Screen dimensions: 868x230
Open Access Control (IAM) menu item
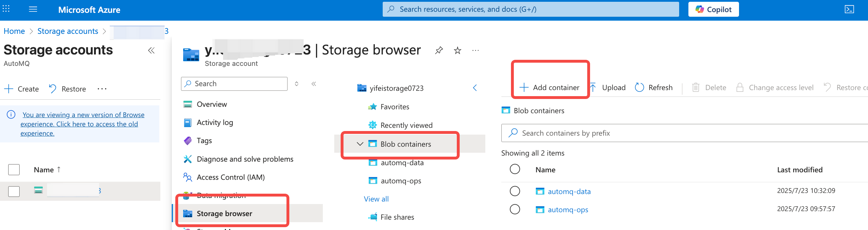pos(230,177)
